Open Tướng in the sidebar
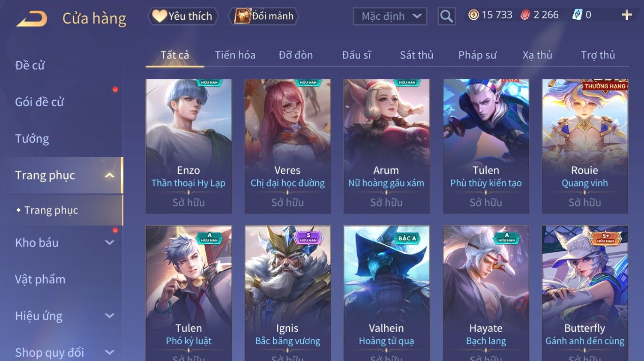 pyautogui.click(x=32, y=139)
